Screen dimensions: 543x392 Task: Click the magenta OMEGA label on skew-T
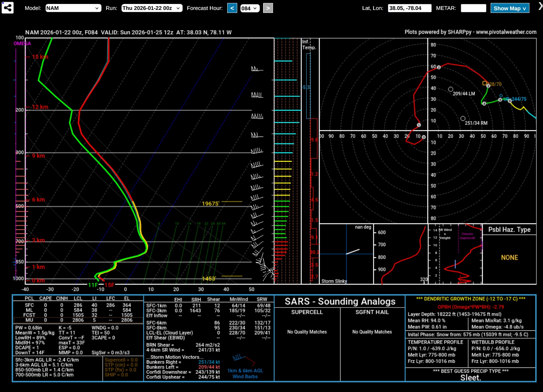pos(22,44)
